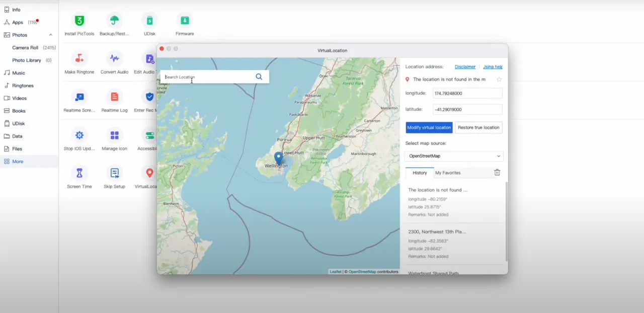This screenshot has height=313, width=644.
Task: Delete history with trash icon
Action: tap(497, 172)
